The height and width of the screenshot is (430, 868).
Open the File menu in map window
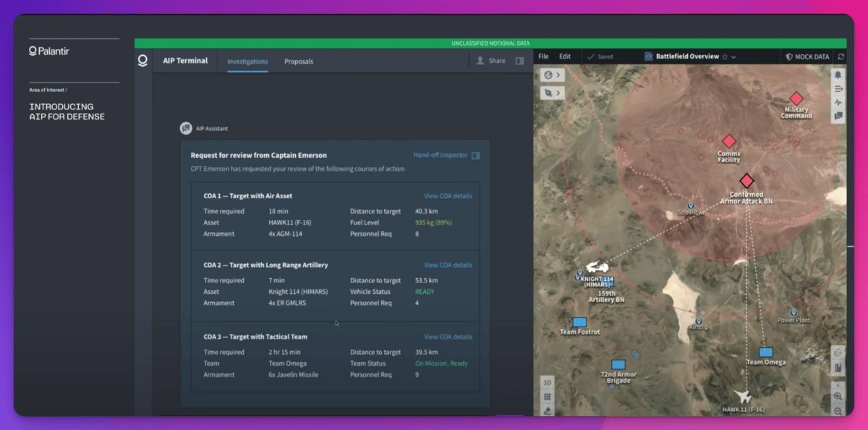tap(543, 56)
